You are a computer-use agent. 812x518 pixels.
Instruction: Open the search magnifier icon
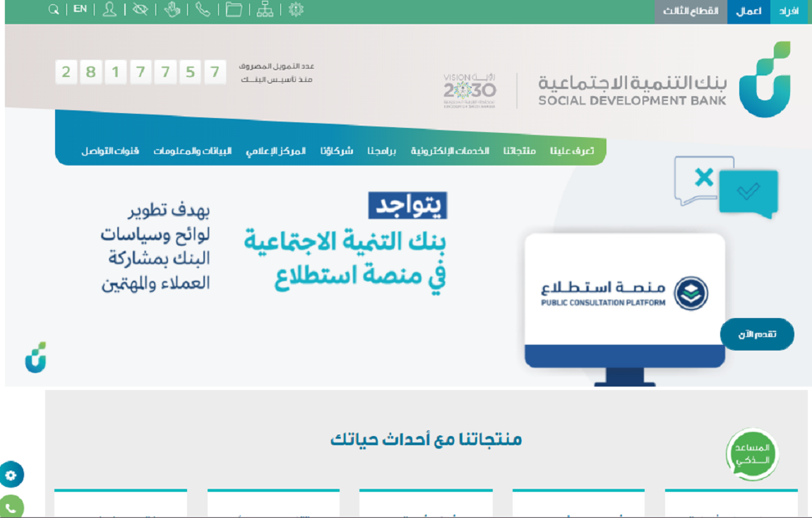coord(54,9)
